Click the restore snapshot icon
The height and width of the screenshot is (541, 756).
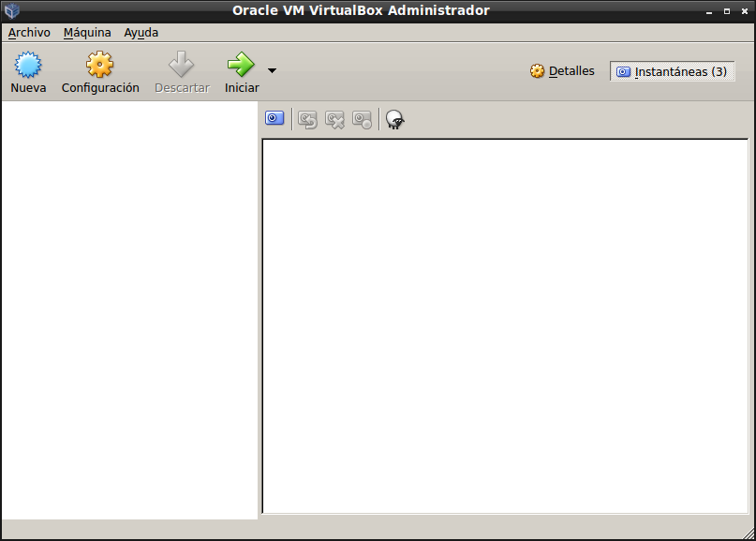click(x=307, y=119)
